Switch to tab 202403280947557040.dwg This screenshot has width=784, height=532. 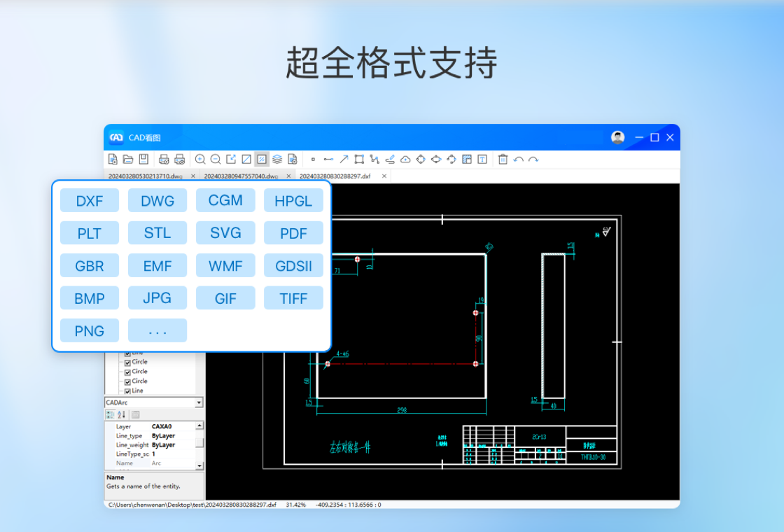coord(241,176)
